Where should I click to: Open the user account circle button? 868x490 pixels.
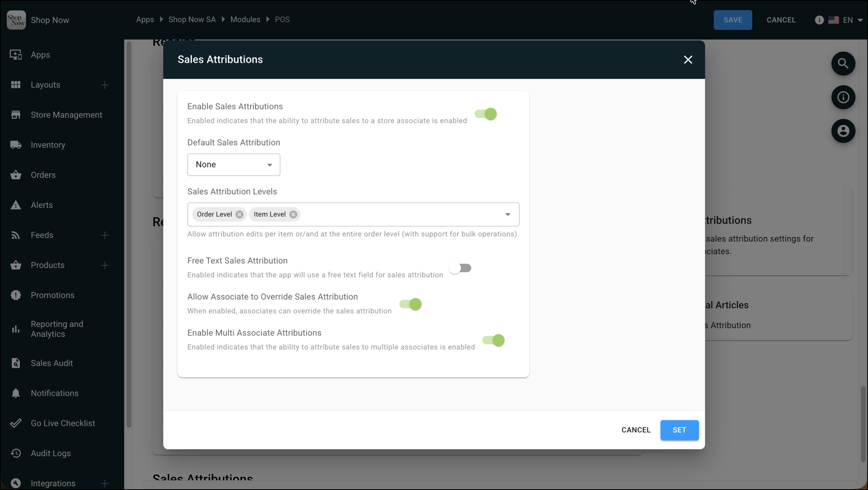tap(843, 131)
